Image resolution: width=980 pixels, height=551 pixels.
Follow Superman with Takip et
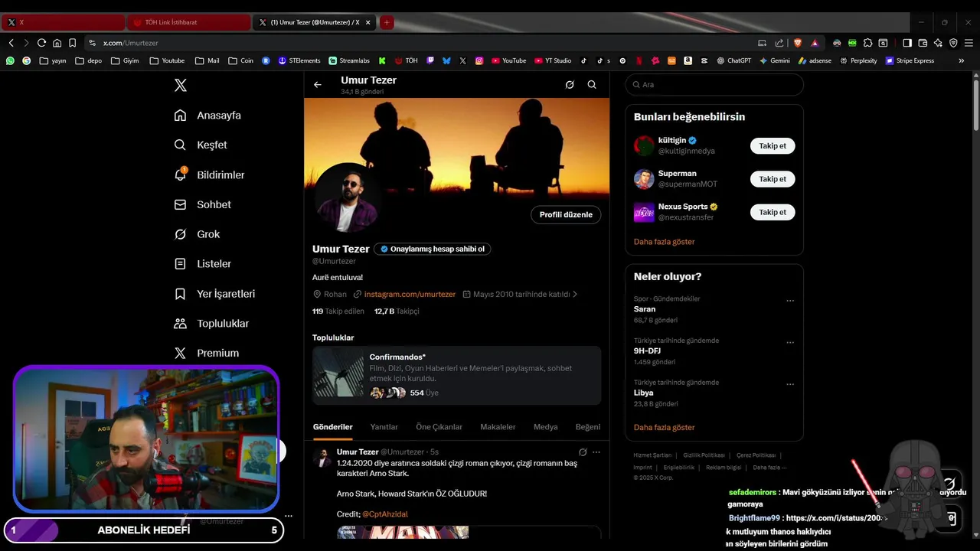(x=773, y=179)
